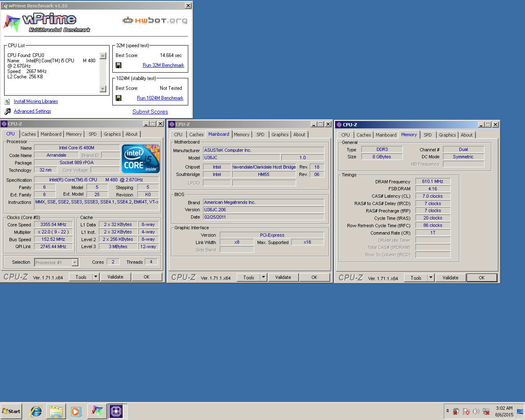Open the Tools dropdown arrow in the Mainboard window
525x420 pixels.
[x=263, y=277]
